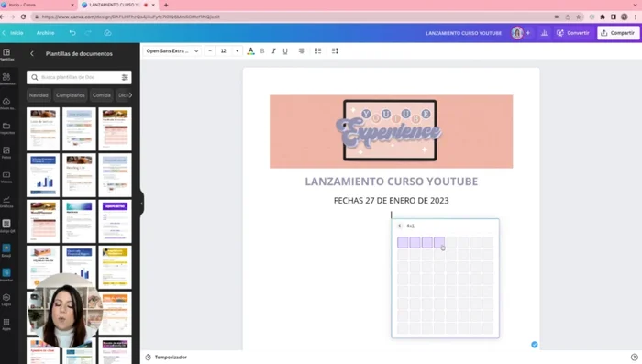Change text alignment
Screen dimensions: 642x364
[302, 51]
